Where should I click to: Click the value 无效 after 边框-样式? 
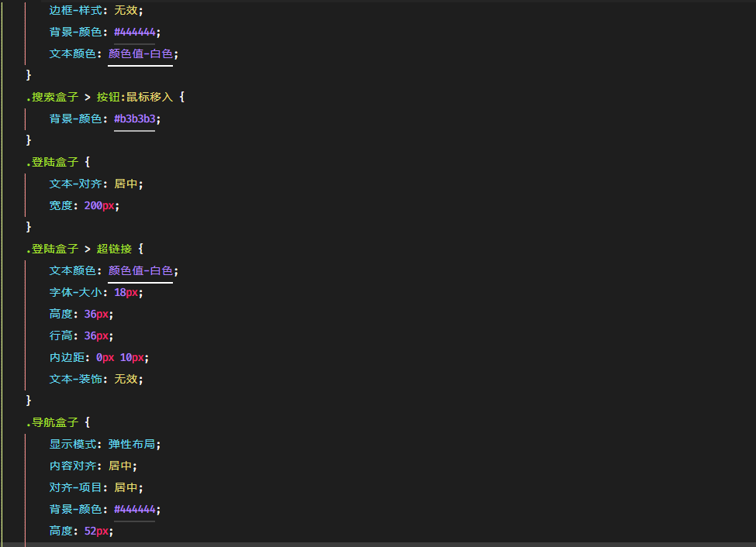126,10
